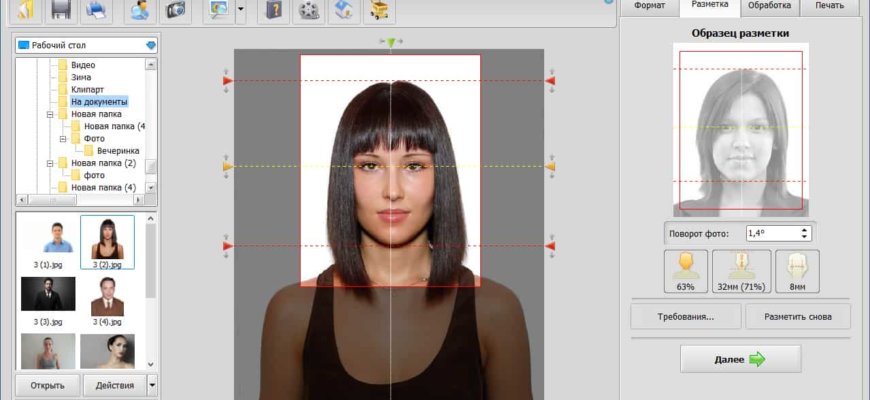Open the Рабочий стол location dropdown
The image size is (870, 400).
151,45
